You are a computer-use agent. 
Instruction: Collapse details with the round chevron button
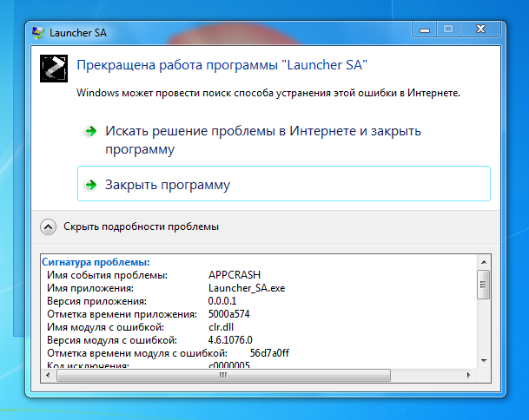[x=48, y=226]
